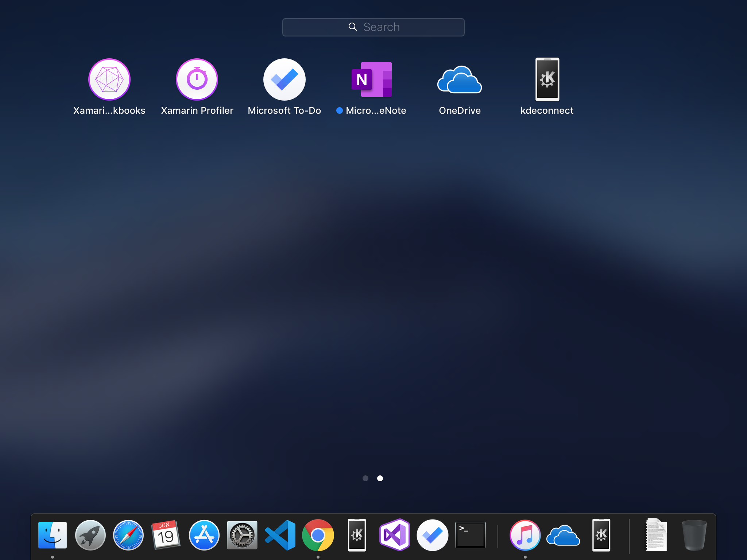Open Xamarin Workbooks app in Launchpad
The width and height of the screenshot is (747, 560).
click(x=109, y=79)
